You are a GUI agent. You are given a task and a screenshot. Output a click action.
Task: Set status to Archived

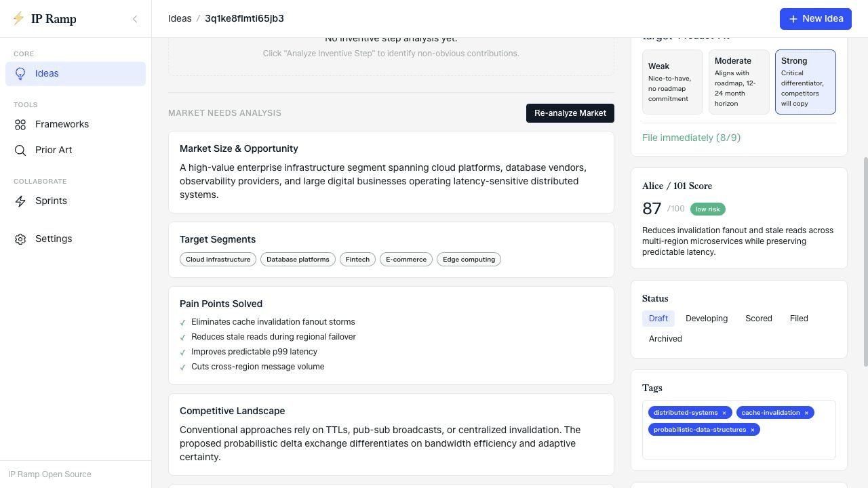[665, 339]
